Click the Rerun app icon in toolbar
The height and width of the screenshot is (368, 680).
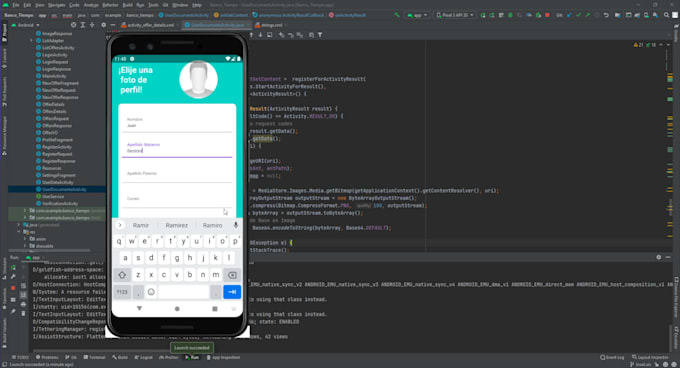pos(483,15)
